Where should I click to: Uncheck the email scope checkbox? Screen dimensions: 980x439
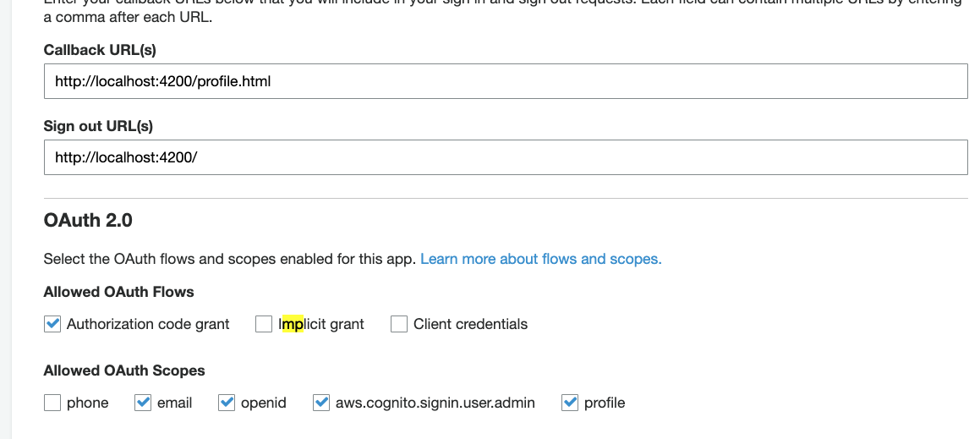click(143, 403)
